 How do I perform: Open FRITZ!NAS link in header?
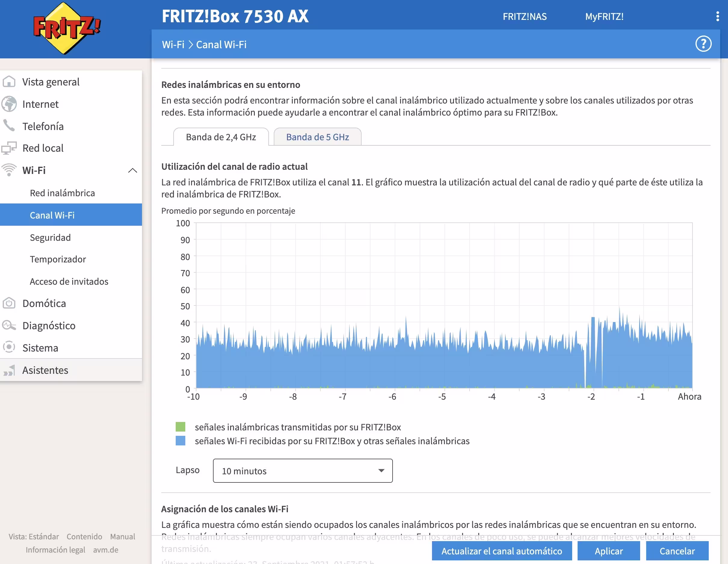pyautogui.click(x=525, y=16)
